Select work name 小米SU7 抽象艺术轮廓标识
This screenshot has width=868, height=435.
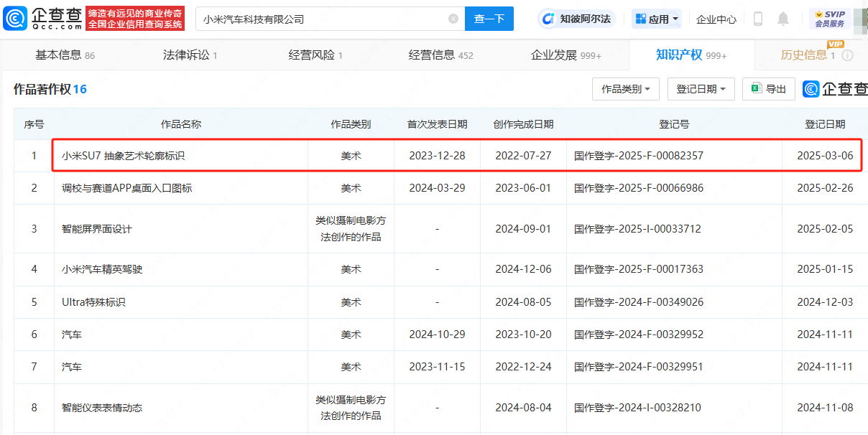tap(124, 156)
